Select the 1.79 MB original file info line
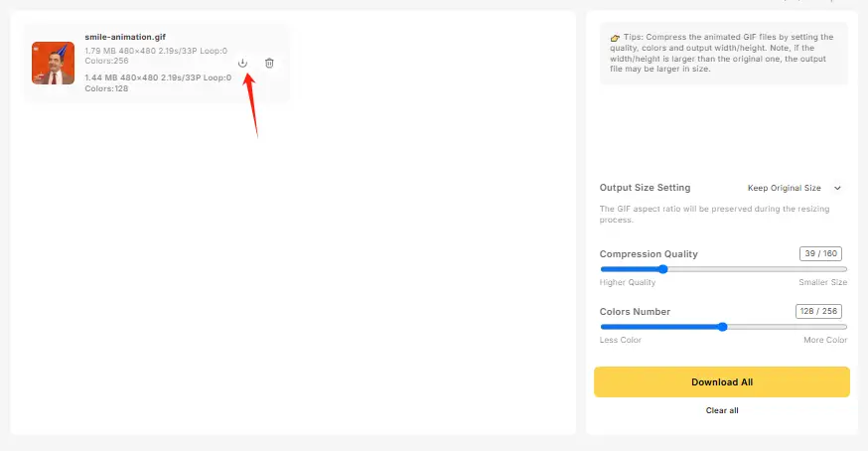Image resolution: width=868 pixels, height=451 pixels. [x=156, y=56]
